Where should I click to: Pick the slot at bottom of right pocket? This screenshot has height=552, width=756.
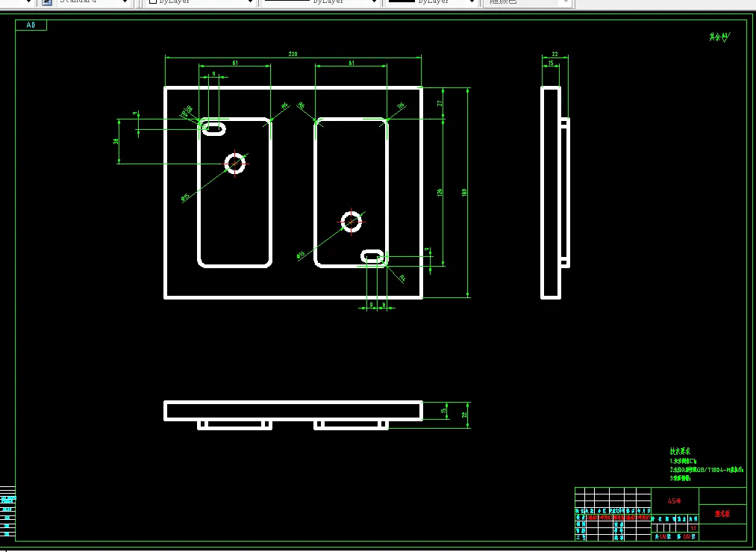point(374,257)
